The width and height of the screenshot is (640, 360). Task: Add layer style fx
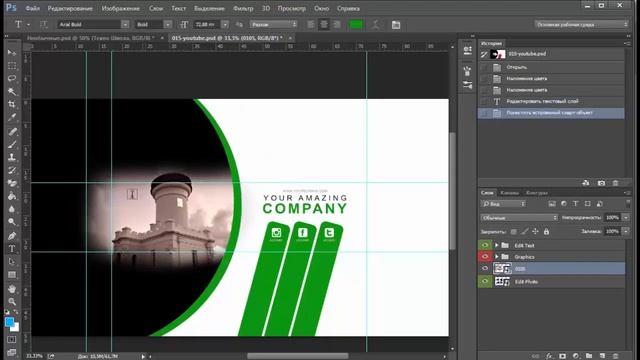(x=549, y=356)
